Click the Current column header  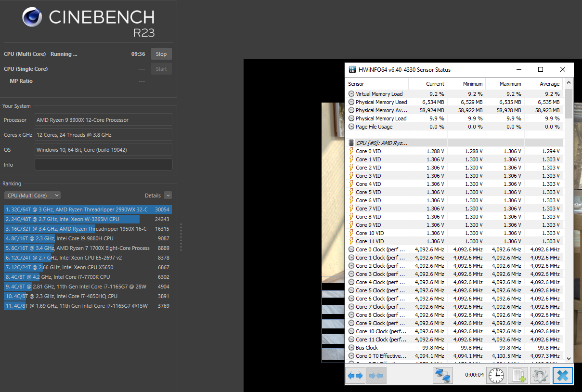point(428,84)
